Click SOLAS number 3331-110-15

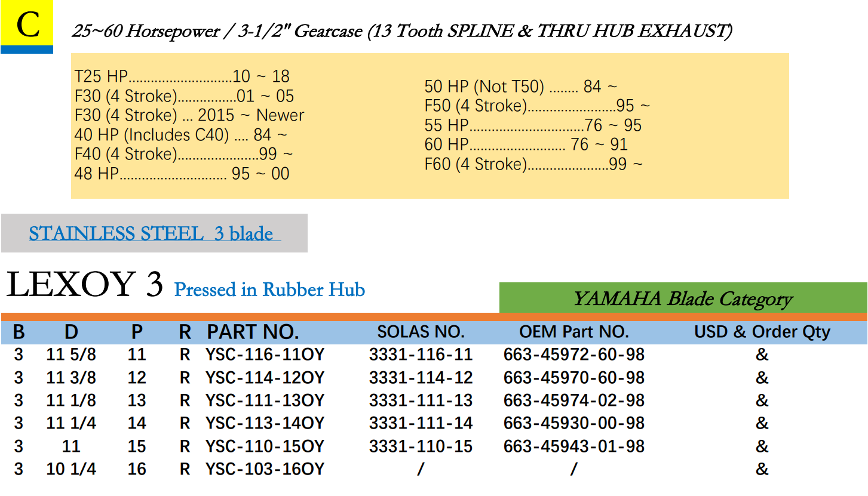(x=421, y=446)
